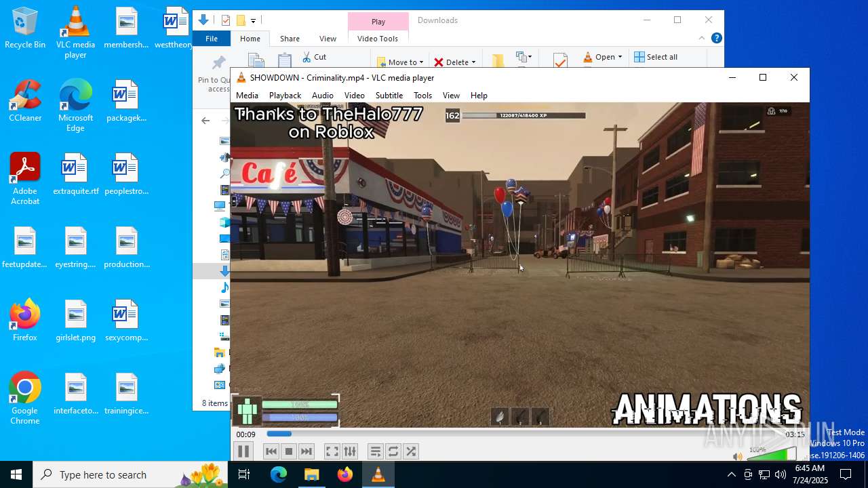The width and height of the screenshot is (868, 488).
Task: Open Video Tools tab in Explorer
Action: 378,39
